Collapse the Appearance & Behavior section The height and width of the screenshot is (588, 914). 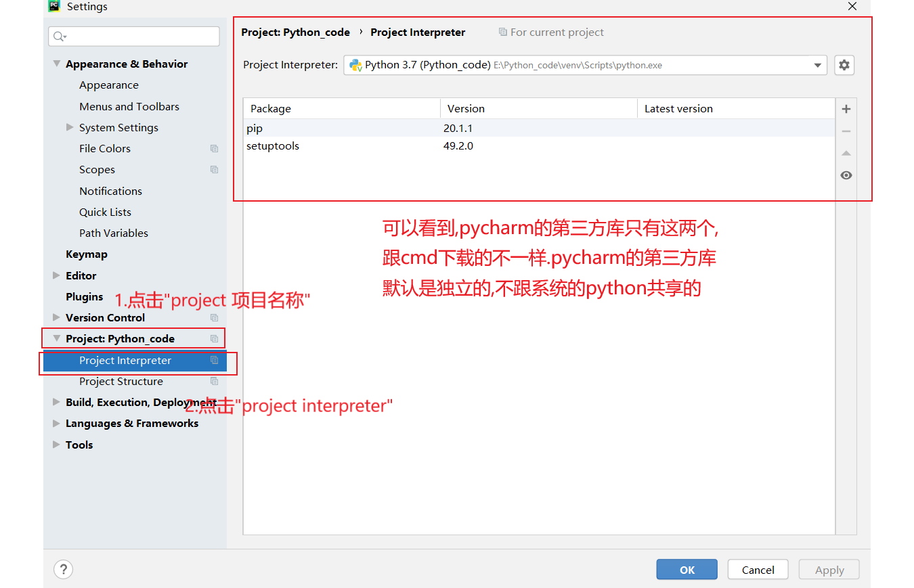57,64
